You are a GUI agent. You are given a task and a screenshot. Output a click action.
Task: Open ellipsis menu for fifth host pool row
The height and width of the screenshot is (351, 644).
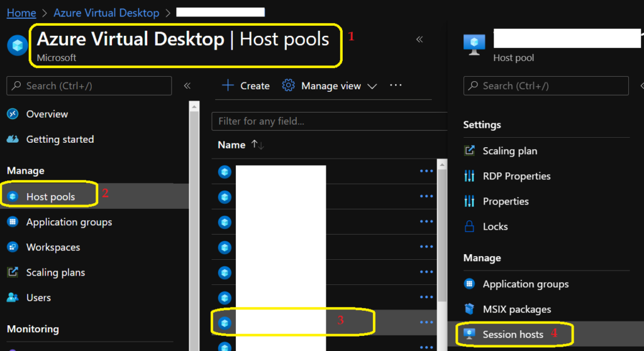[426, 272]
